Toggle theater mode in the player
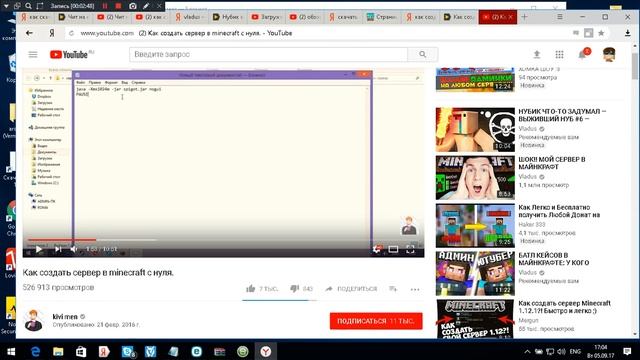 [393, 249]
